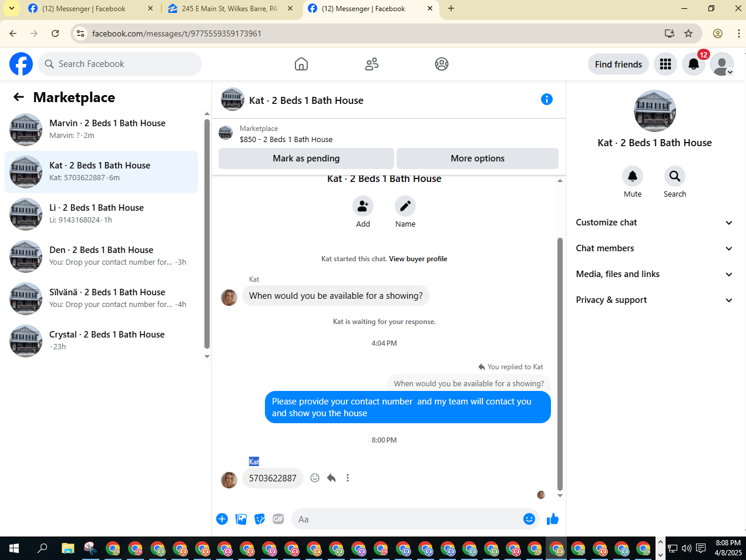Click the browser address bar URL

(177, 33)
